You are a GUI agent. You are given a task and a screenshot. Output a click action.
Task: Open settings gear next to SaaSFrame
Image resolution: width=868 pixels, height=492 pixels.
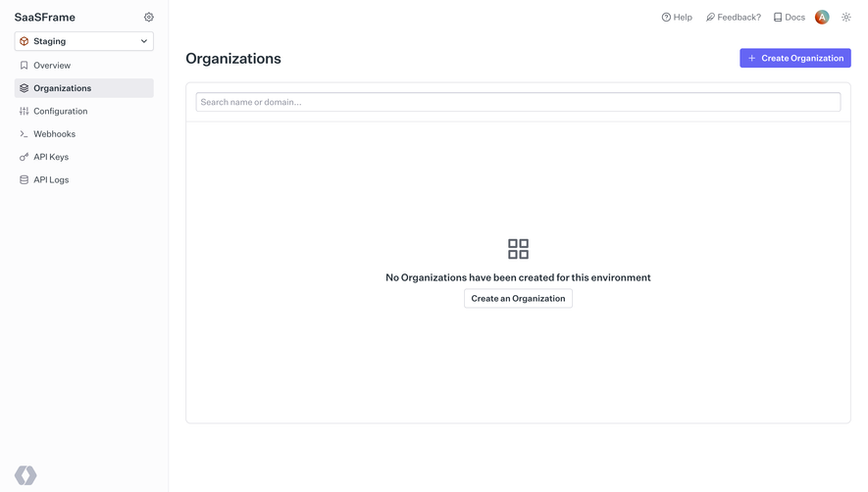point(149,18)
